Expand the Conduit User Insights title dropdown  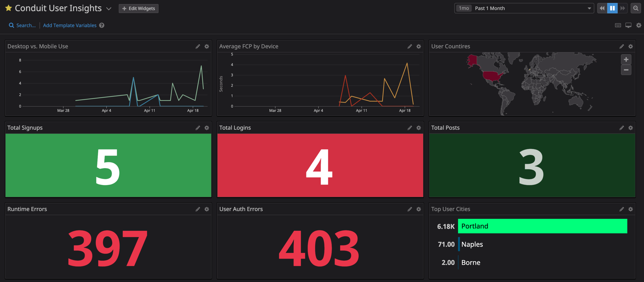(x=109, y=9)
